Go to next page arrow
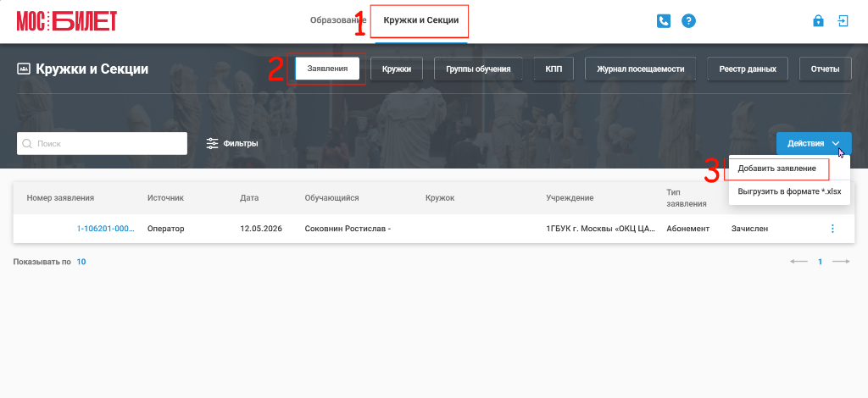The image size is (868, 398). tap(841, 262)
